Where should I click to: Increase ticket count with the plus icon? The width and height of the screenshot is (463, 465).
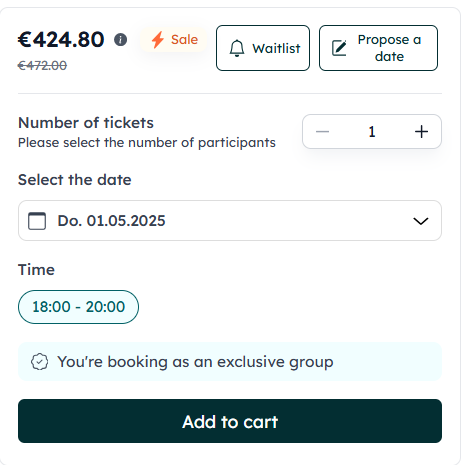click(421, 132)
